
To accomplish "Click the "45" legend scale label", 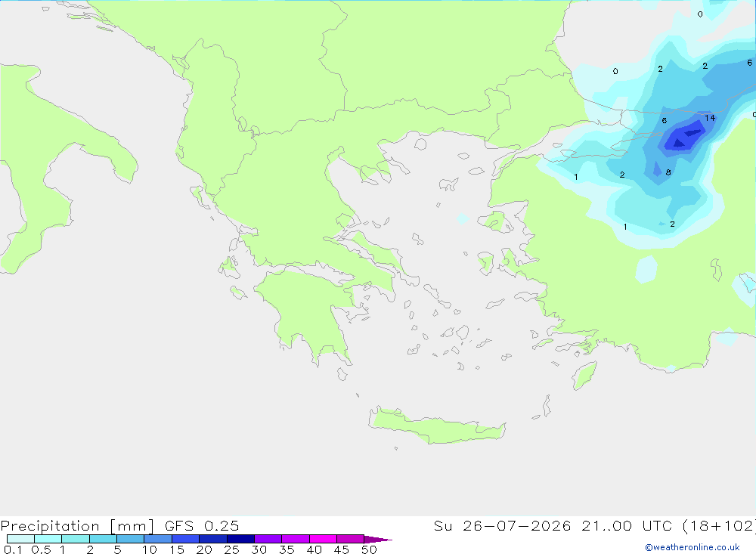I will [x=342, y=549].
